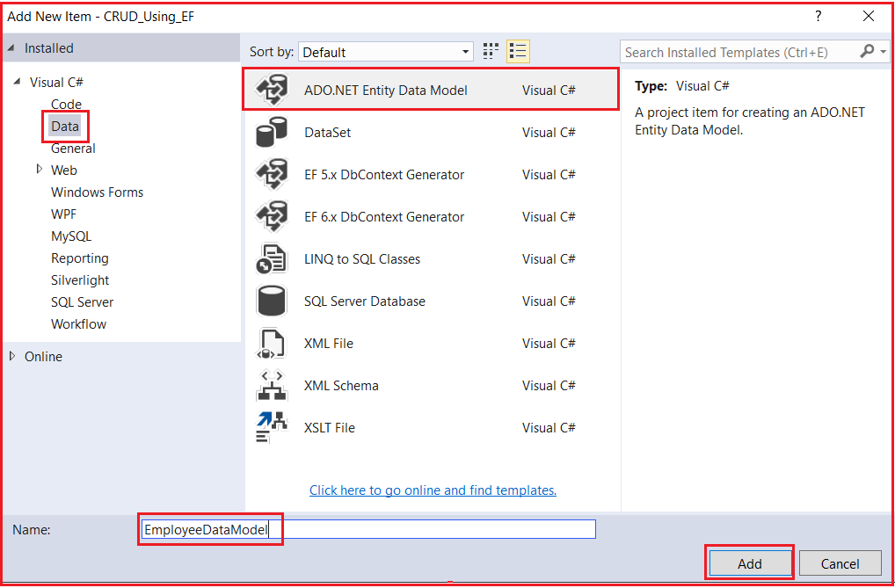Image resolution: width=895 pixels, height=588 pixels.
Task: Collapse the Visual C# tree node
Action: (x=17, y=83)
